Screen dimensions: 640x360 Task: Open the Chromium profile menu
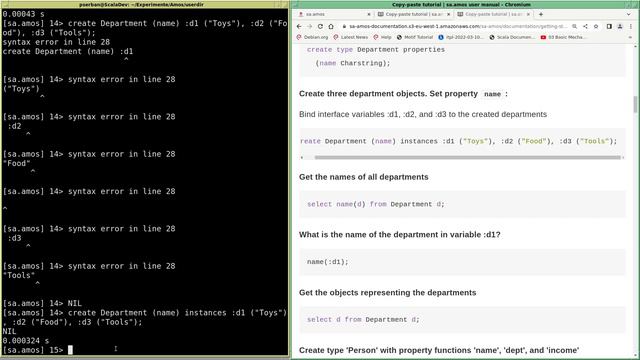pyautogui.click(x=620, y=26)
